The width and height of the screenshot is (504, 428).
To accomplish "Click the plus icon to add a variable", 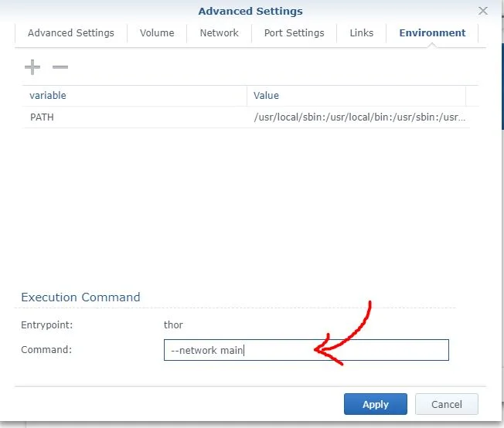I will (x=32, y=67).
